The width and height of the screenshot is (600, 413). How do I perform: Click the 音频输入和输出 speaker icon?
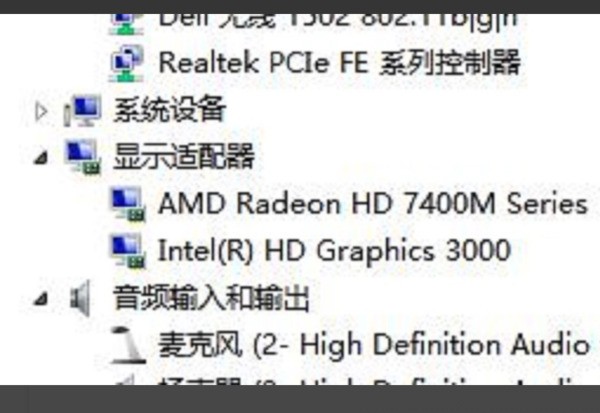point(81,298)
